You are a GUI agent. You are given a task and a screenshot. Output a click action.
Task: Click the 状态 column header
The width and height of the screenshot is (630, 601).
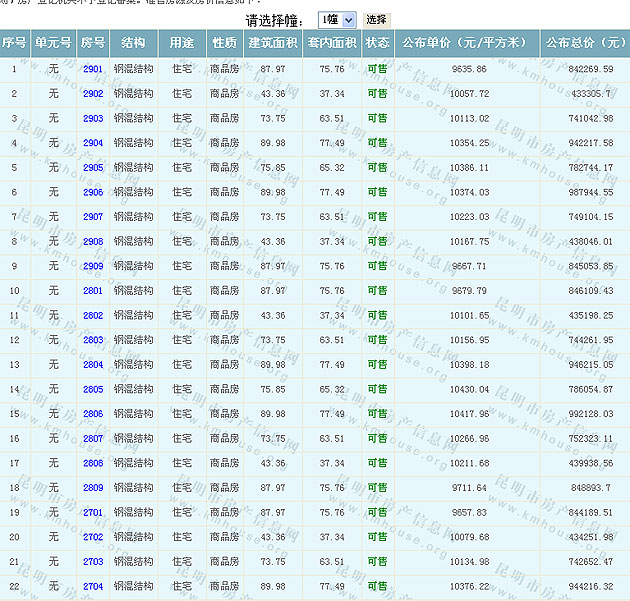coord(377,43)
